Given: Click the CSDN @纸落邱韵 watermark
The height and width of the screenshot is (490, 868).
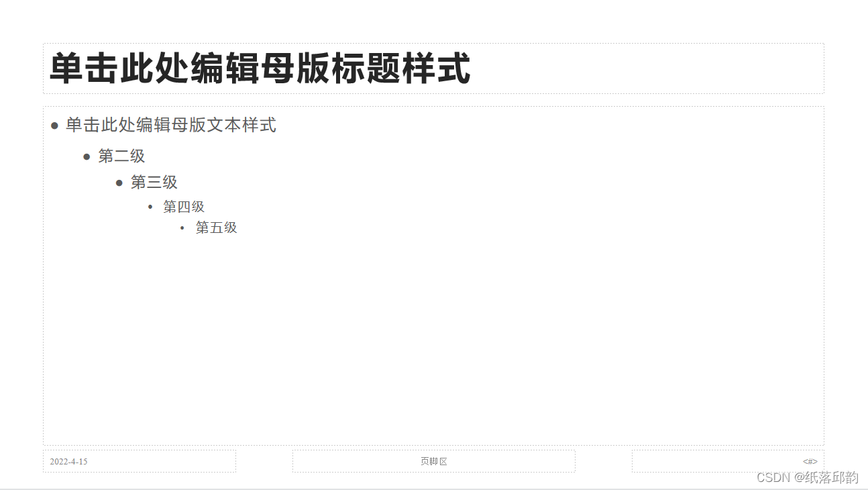Looking at the screenshot, I should [x=808, y=477].
